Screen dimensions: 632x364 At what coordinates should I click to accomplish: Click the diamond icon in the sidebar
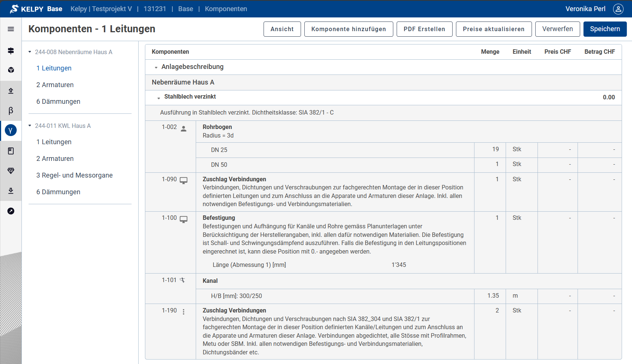point(11,171)
